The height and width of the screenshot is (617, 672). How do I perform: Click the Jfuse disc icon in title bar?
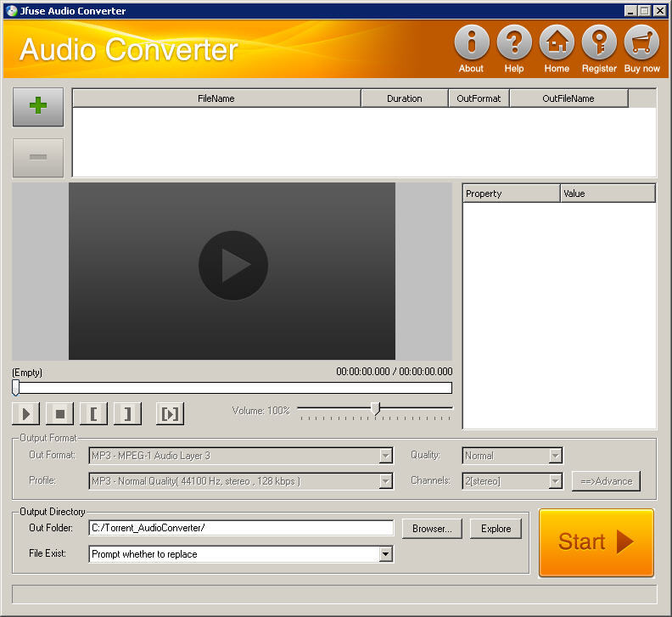(x=12, y=11)
